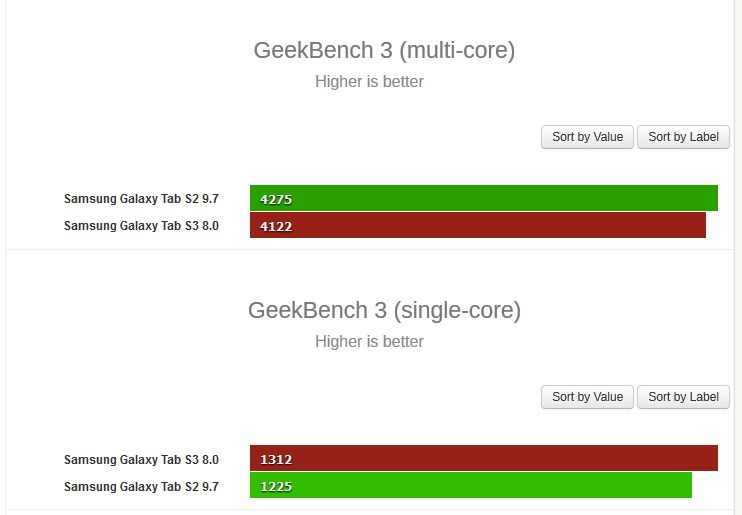This screenshot has width=742, height=515.
Task: Sort the single-core chart by value
Action: point(587,397)
